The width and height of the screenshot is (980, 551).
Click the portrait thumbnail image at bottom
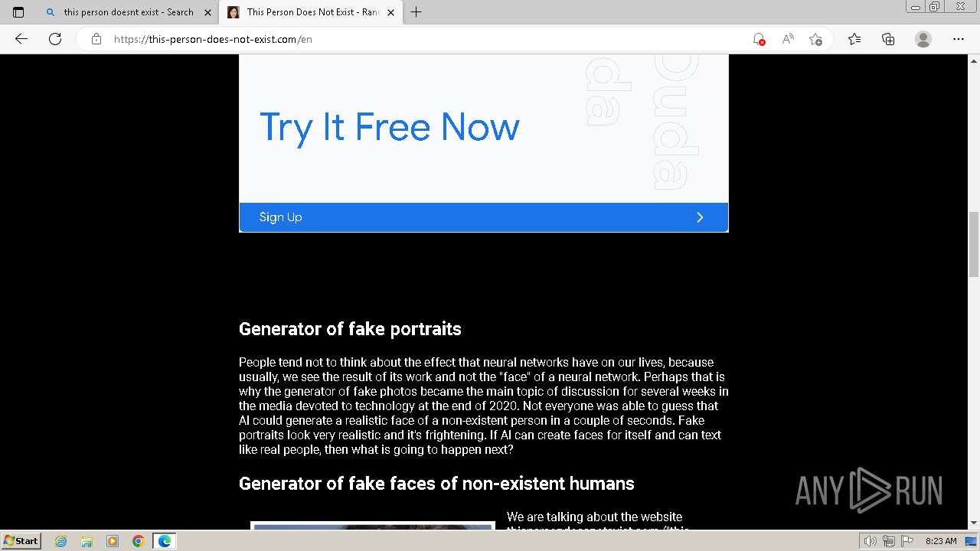[373, 527]
